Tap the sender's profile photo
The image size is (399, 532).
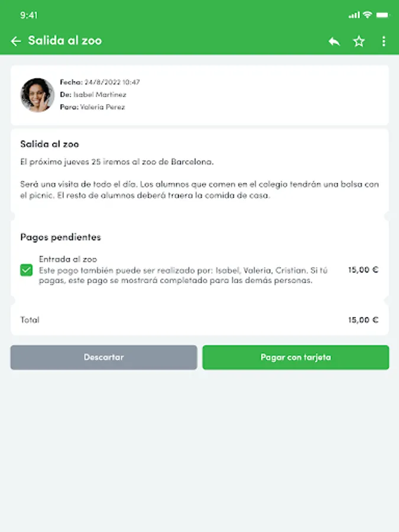tap(38, 95)
